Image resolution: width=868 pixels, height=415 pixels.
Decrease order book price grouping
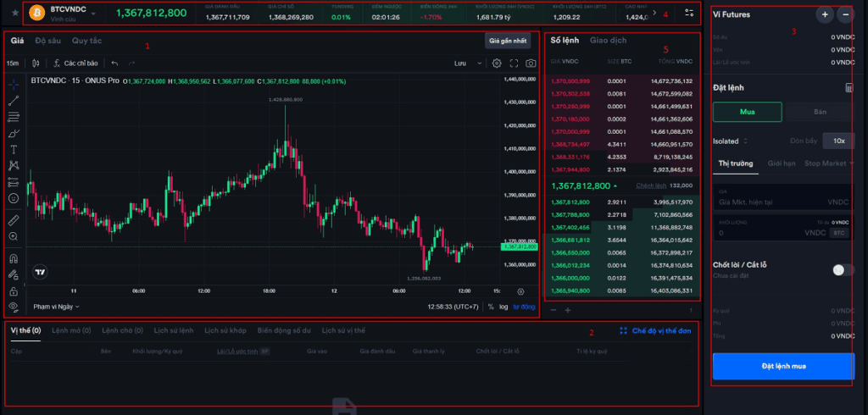point(552,311)
